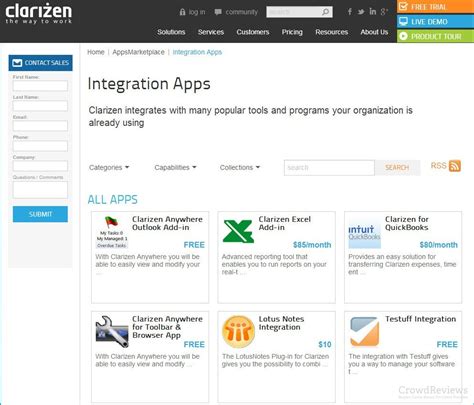Click the community speech bubble icon

pyautogui.click(x=218, y=12)
